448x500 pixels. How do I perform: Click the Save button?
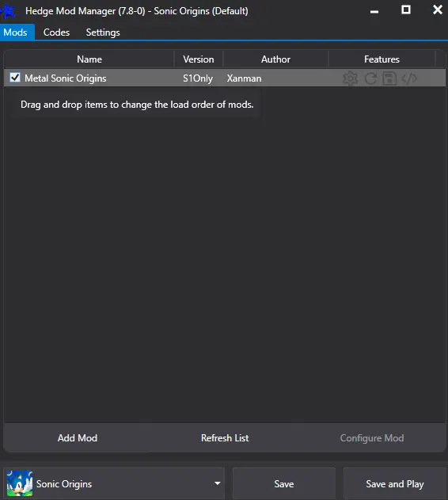click(x=284, y=483)
